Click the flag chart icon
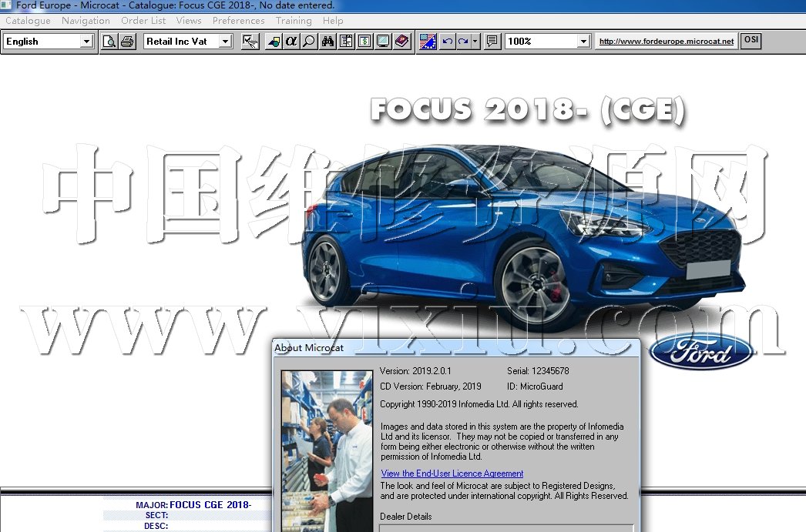Screen dimensions: 806x532 (x=428, y=42)
